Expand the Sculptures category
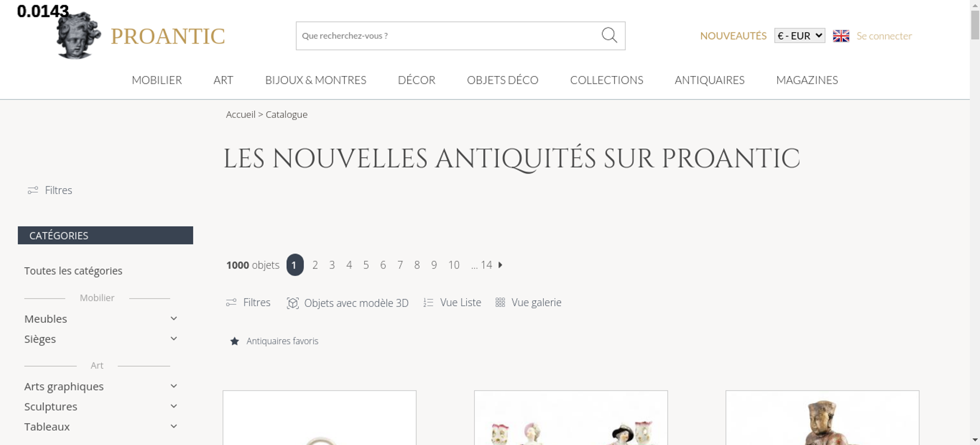This screenshot has height=445, width=980. tap(173, 406)
